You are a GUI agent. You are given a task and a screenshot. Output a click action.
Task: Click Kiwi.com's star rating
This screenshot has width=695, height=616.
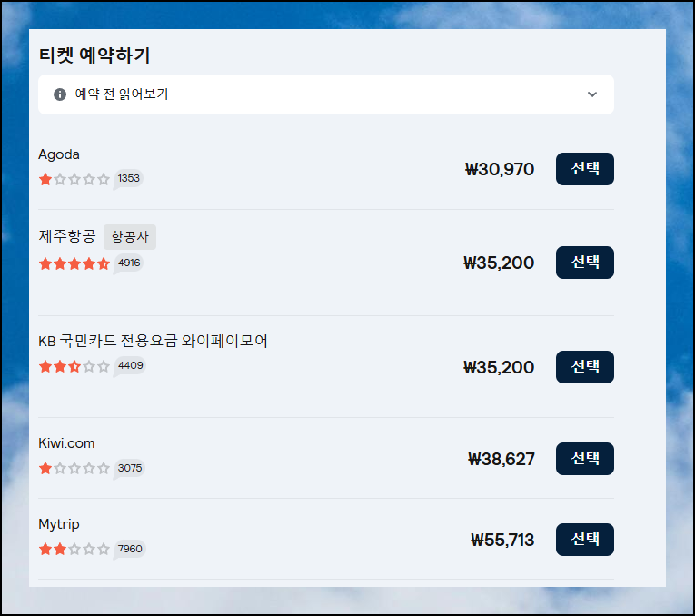(74, 468)
